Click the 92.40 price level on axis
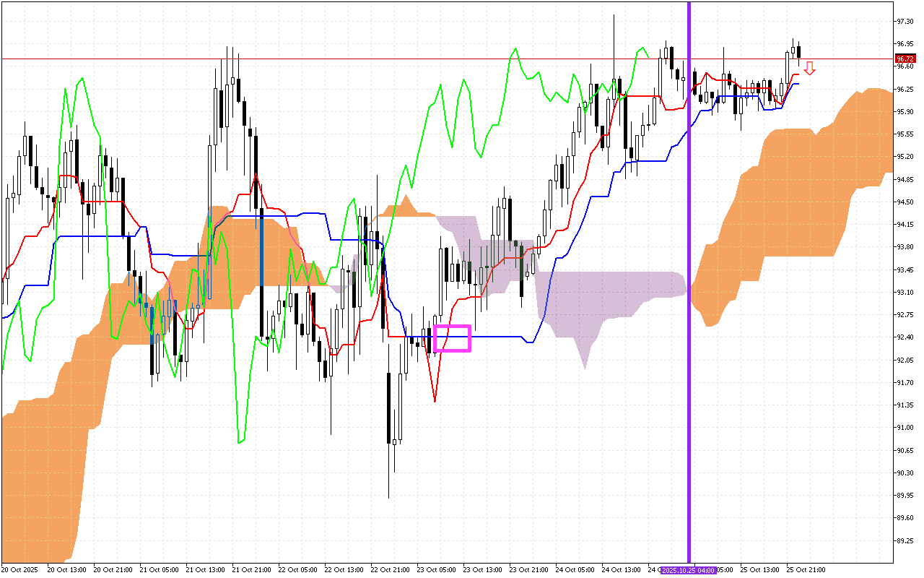 904,337
